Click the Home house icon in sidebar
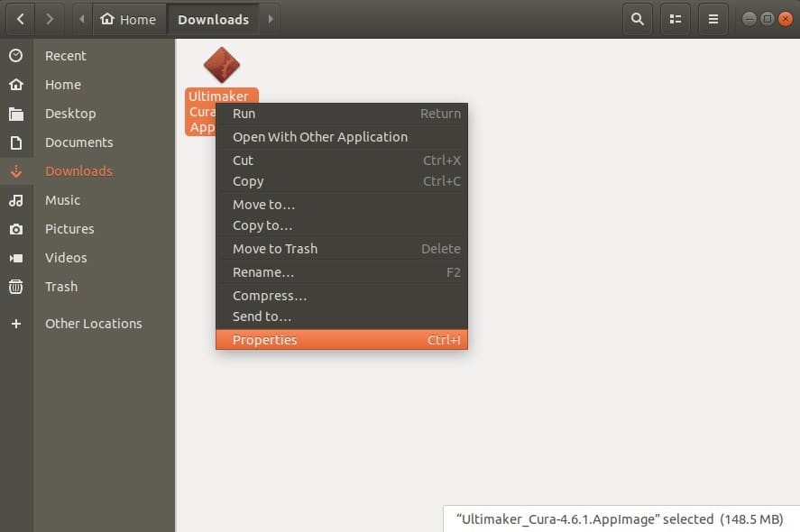 (x=16, y=85)
